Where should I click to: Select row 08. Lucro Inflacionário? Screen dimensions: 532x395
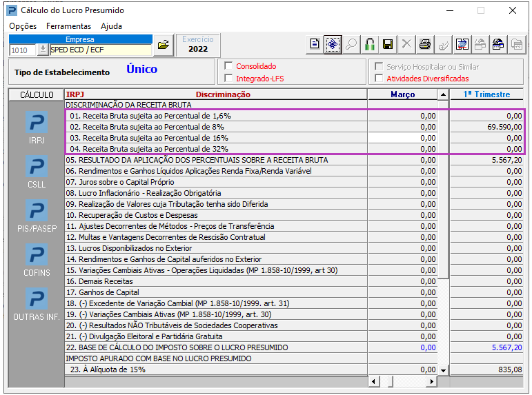(216, 193)
